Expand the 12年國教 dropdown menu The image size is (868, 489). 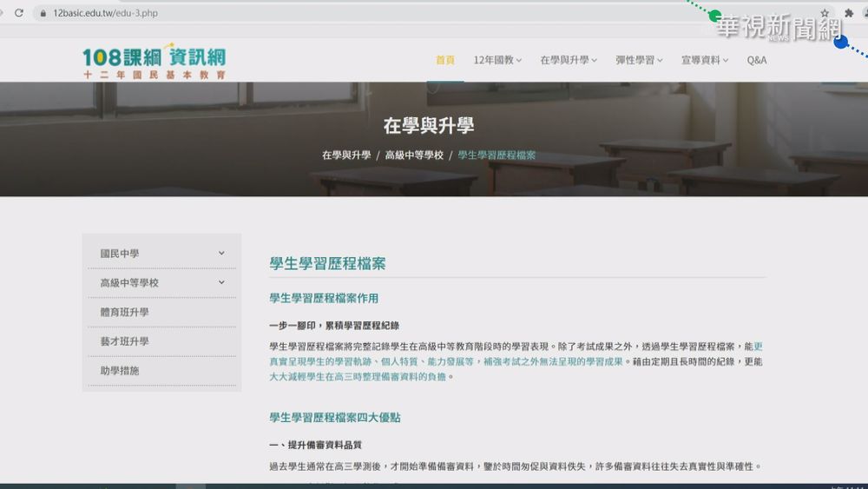(497, 60)
